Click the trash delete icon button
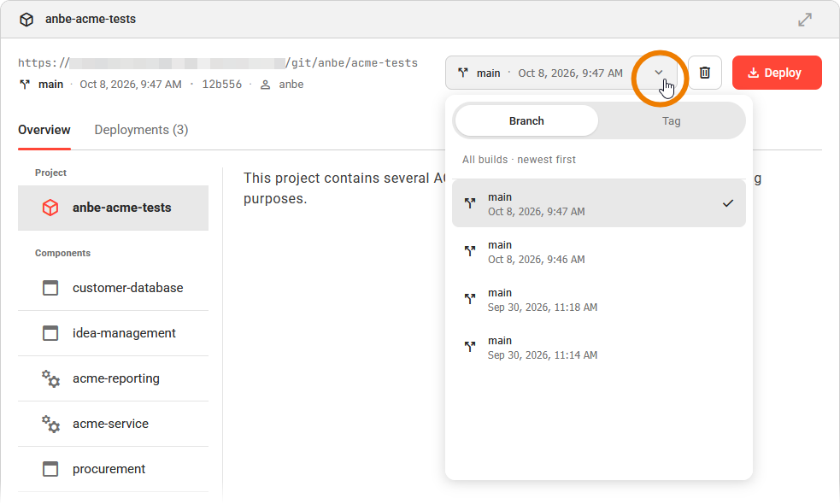The image size is (840, 504). [704, 73]
